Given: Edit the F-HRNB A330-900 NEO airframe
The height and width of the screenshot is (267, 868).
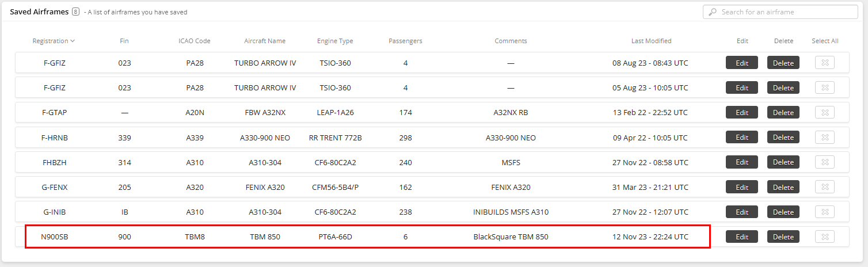Looking at the screenshot, I should (x=742, y=138).
